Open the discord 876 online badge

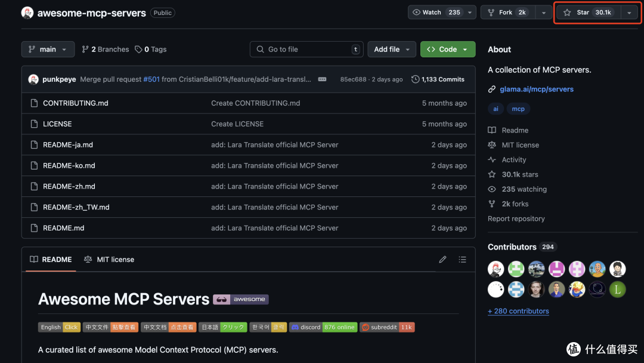coord(323,327)
